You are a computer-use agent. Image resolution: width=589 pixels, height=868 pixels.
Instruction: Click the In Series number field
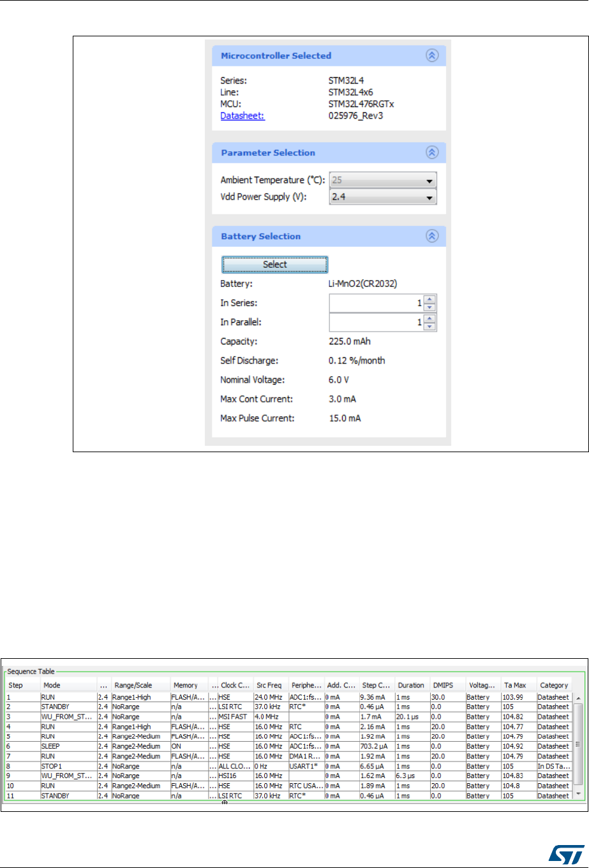[x=377, y=303]
